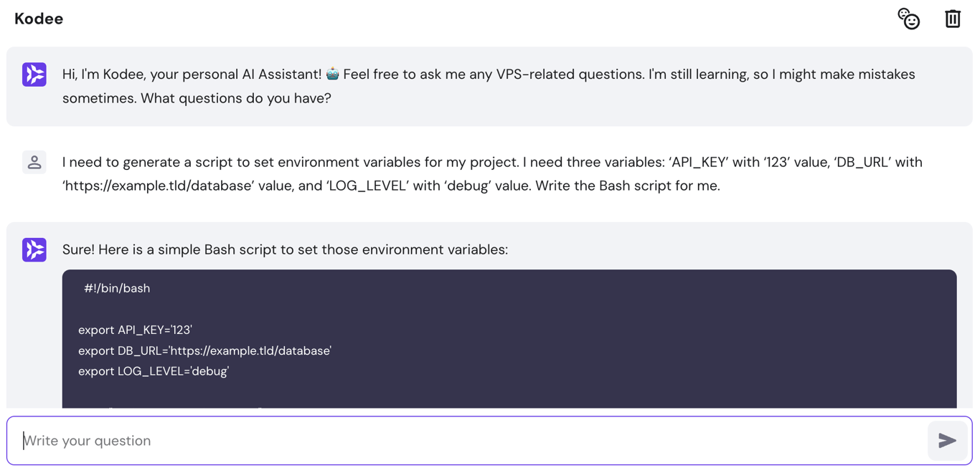
Task: Select the export DB_URL line
Action: tap(204, 350)
